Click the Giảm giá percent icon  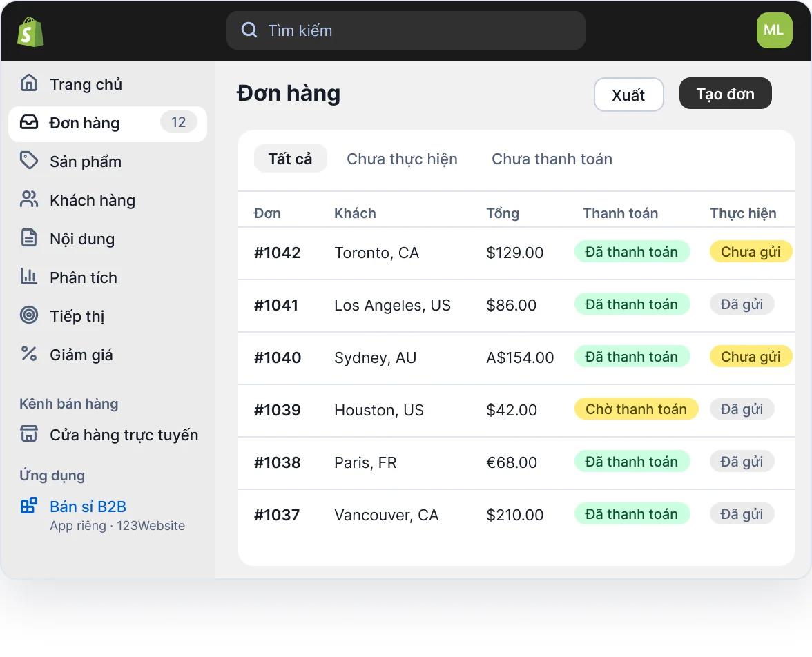29,353
